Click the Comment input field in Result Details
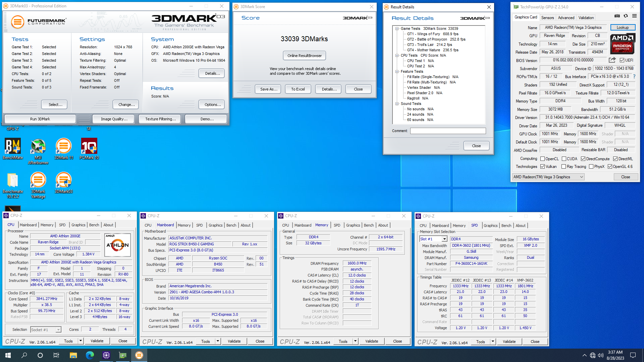This screenshot has height=362, width=644. [x=448, y=131]
